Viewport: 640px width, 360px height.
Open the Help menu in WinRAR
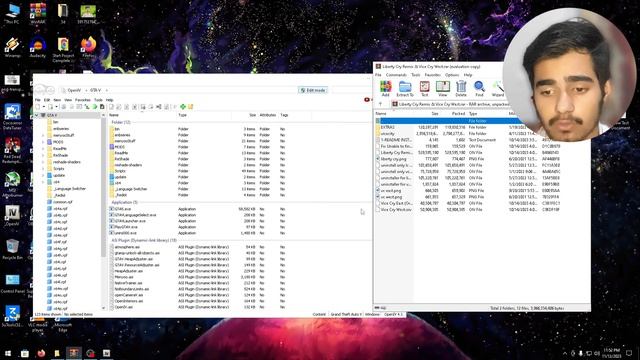[468, 75]
